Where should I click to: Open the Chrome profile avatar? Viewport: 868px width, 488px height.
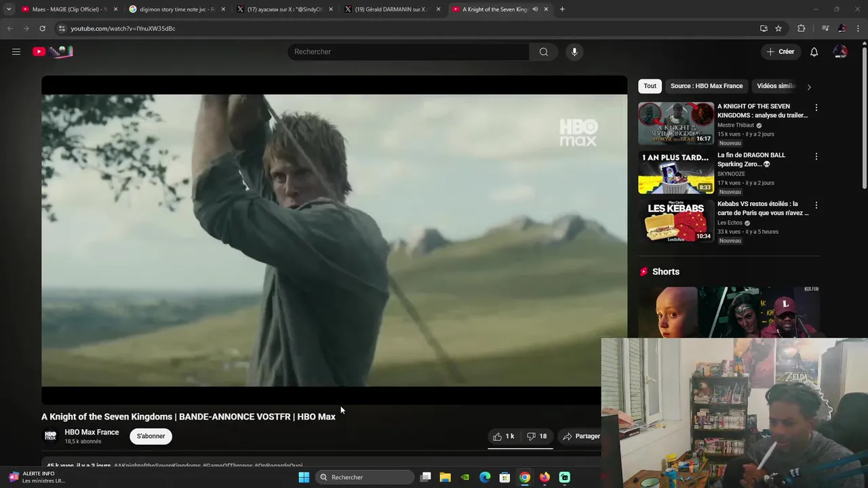842,28
